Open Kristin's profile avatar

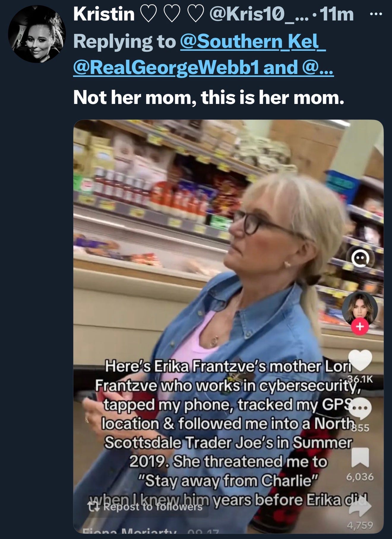[x=37, y=34]
